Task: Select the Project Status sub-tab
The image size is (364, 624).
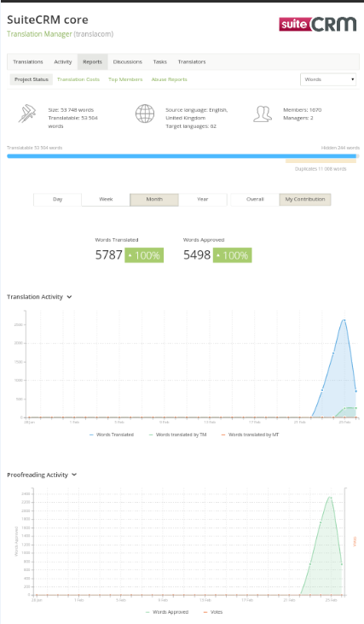Action: click(32, 79)
